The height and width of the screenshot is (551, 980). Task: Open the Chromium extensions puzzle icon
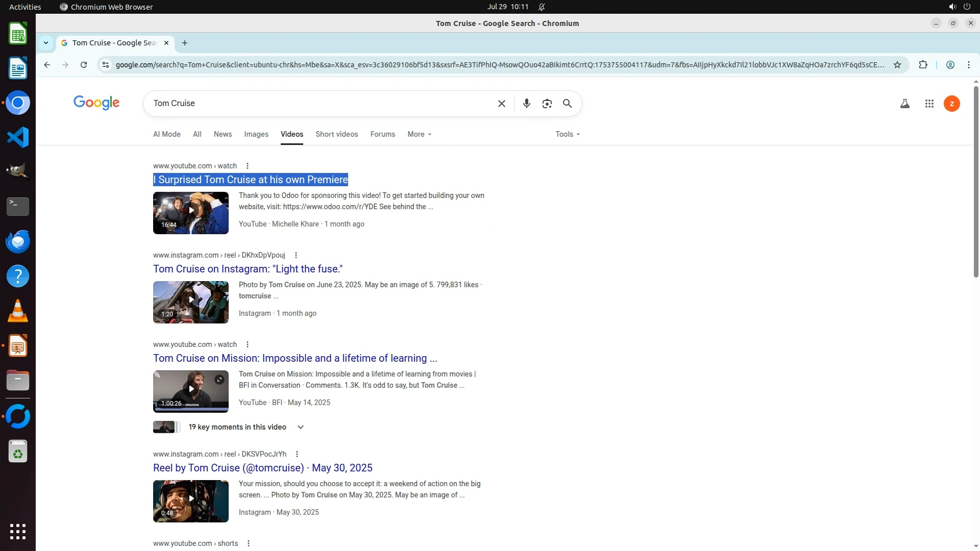(x=923, y=65)
